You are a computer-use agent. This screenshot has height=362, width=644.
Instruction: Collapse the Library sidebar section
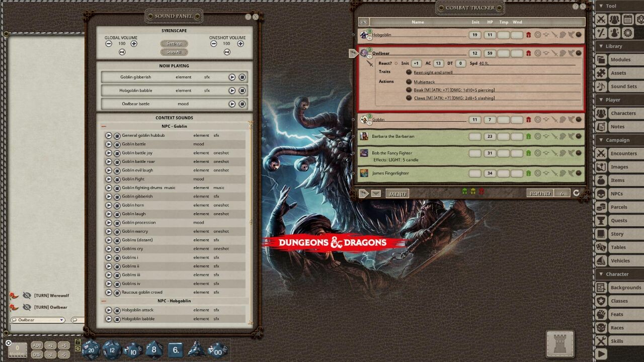[601, 46]
